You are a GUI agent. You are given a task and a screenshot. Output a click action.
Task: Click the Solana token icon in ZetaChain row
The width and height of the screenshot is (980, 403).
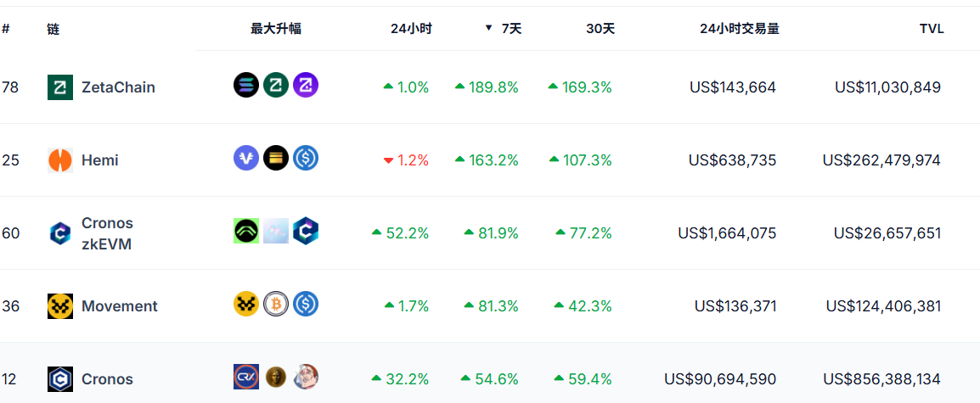[x=246, y=85]
